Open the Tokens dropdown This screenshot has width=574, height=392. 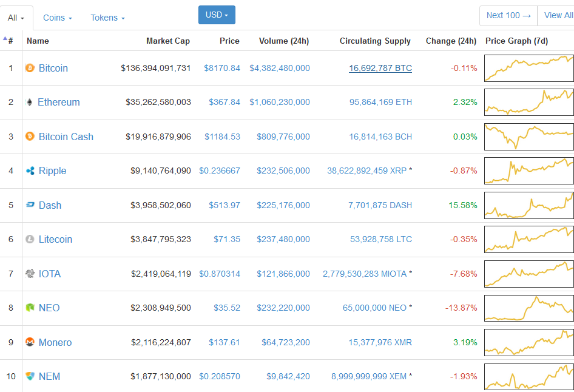click(x=107, y=18)
